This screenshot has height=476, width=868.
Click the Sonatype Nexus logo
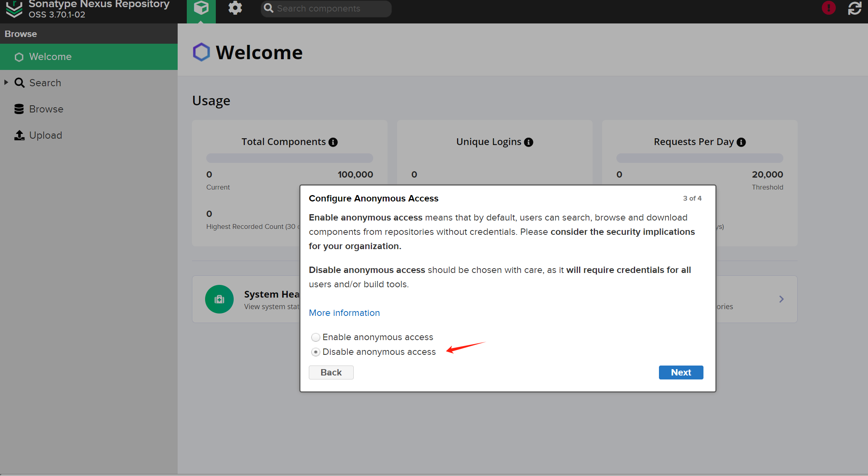14,9
